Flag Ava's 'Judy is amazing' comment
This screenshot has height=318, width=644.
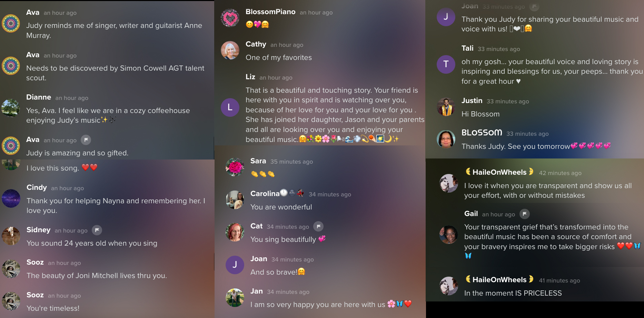(86, 140)
